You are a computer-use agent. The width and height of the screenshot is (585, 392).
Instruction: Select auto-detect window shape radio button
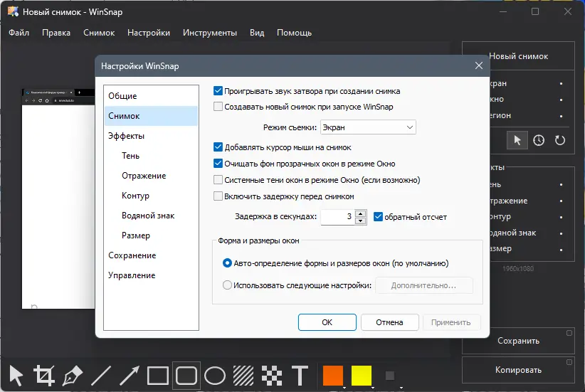click(x=228, y=263)
